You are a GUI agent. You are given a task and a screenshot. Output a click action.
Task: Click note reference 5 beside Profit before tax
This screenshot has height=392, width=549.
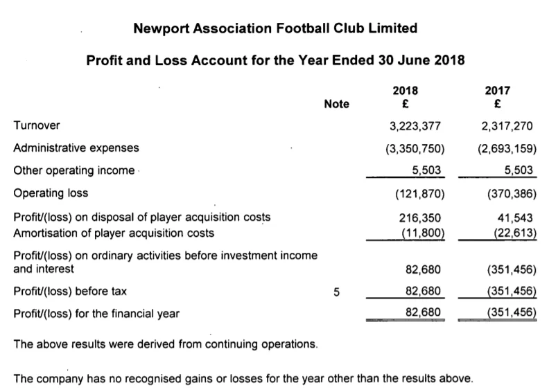[x=336, y=292]
